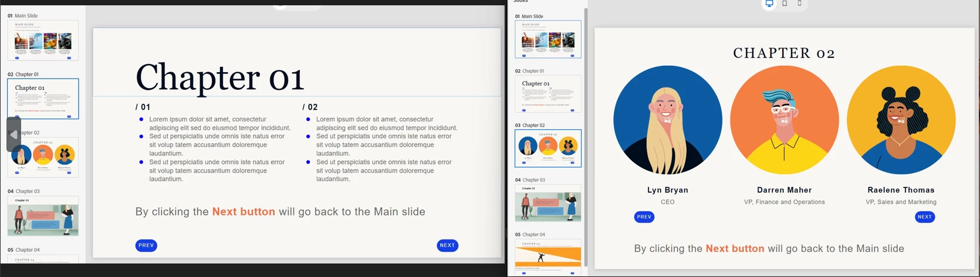
Task: Click first bullet paragraph under '/ 02'
Action: coord(387,123)
